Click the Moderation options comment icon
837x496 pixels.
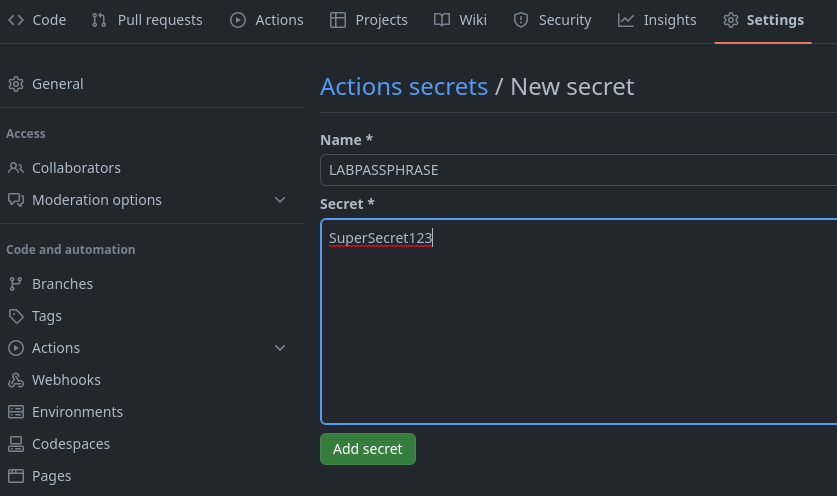(15, 200)
